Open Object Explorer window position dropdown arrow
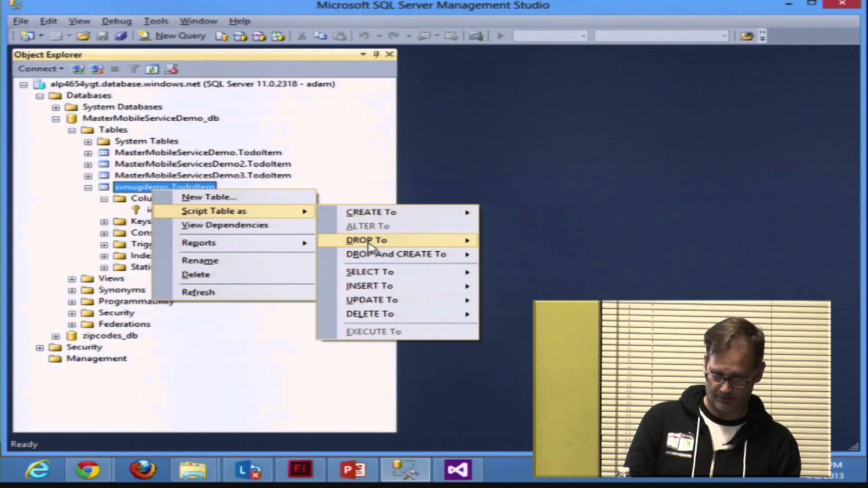This screenshot has height=488, width=868. tap(363, 54)
